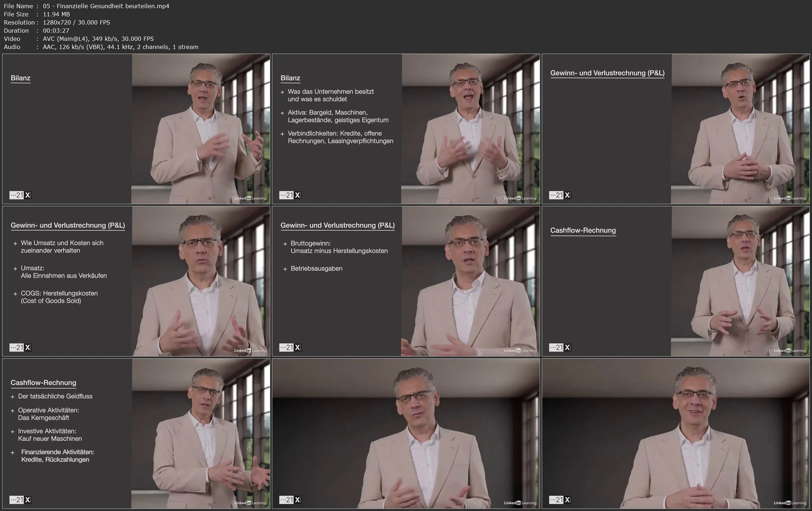Click 21X logo in Cashflow-Rechnung bullet-list frame
812x511 pixels.
pyautogui.click(x=20, y=500)
